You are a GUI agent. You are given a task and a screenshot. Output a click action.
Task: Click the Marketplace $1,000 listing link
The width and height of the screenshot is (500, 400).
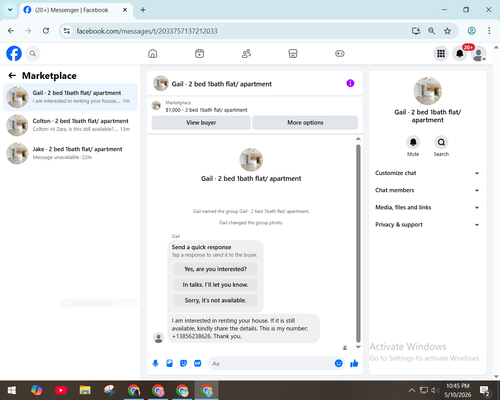click(206, 110)
